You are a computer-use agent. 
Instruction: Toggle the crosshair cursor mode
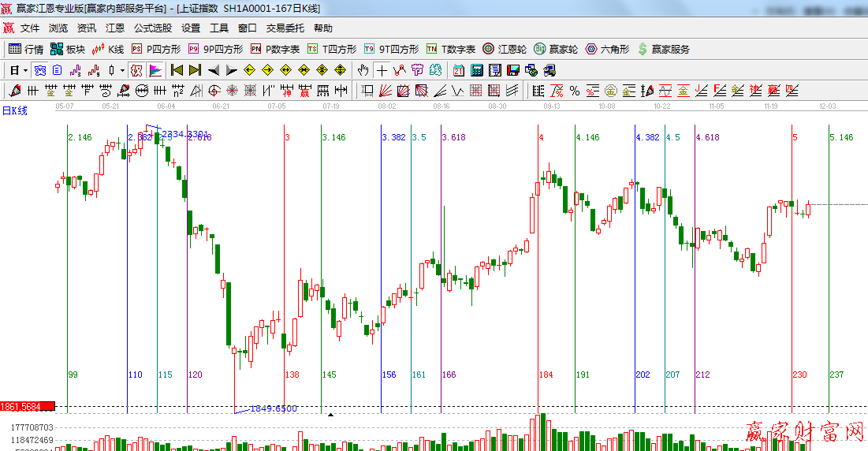[382, 70]
